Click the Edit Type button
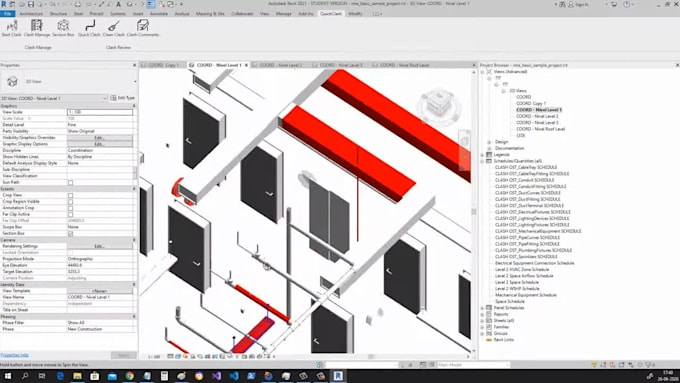680x383 pixels. (x=123, y=98)
